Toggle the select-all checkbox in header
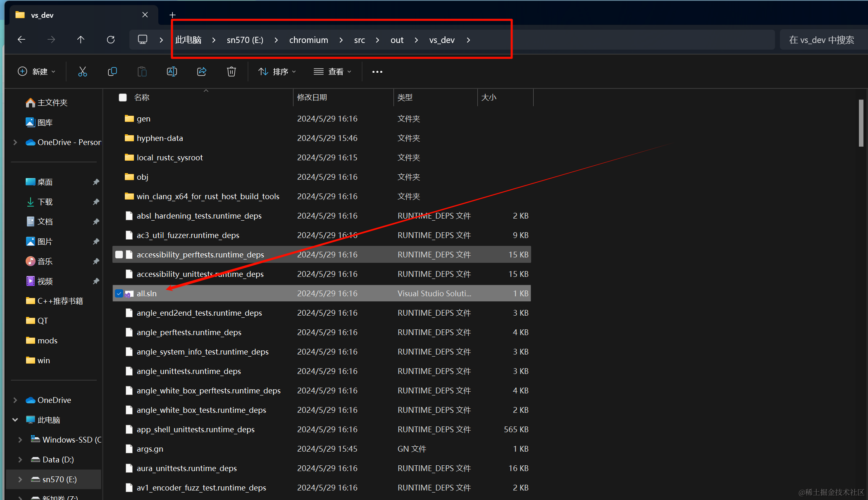The width and height of the screenshot is (868, 500). pos(123,98)
